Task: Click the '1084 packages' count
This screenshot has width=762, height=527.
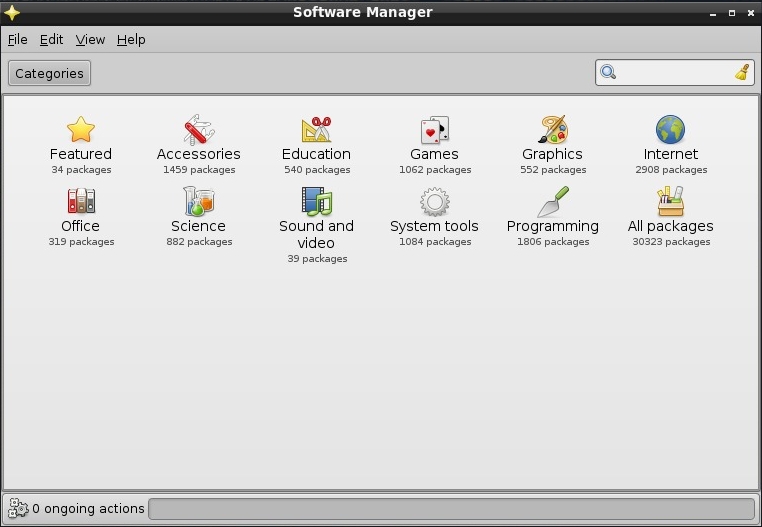Action: point(435,242)
